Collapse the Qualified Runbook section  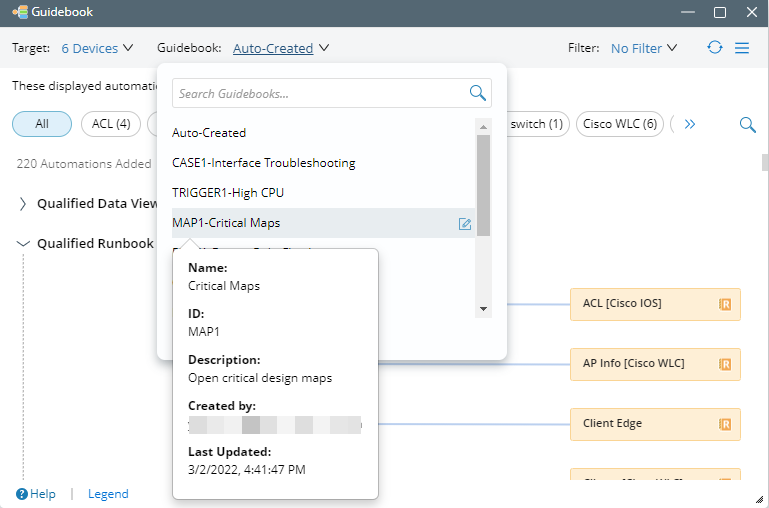coord(24,243)
